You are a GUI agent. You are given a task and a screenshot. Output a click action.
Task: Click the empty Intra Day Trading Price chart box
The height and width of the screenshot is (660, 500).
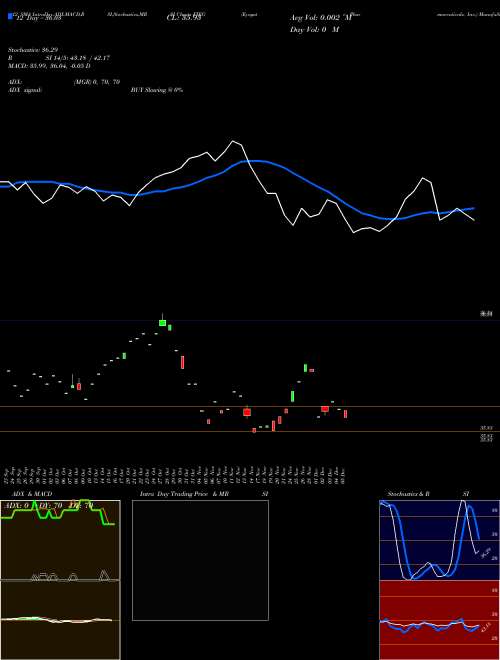point(200,560)
